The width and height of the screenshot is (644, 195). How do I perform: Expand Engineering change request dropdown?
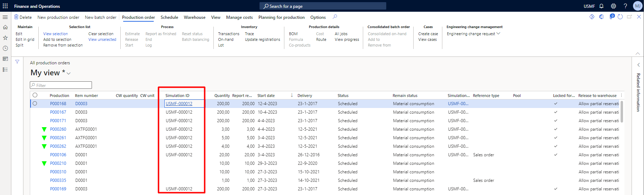pos(498,34)
